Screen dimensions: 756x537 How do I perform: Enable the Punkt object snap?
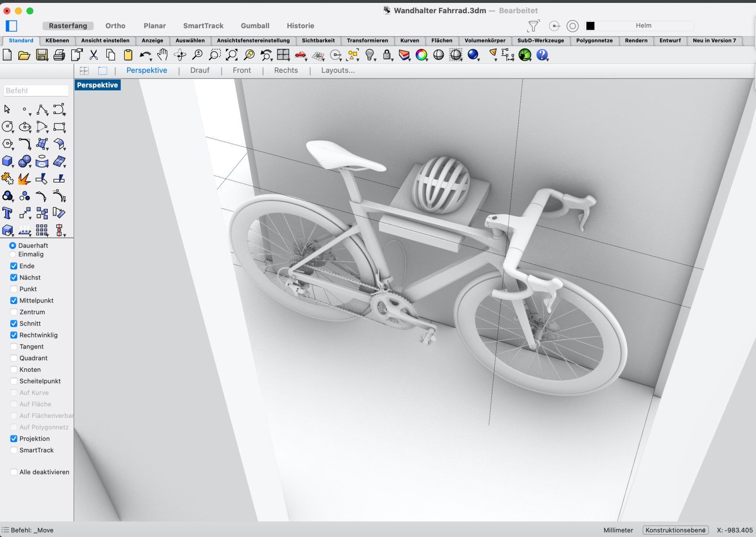coord(14,289)
